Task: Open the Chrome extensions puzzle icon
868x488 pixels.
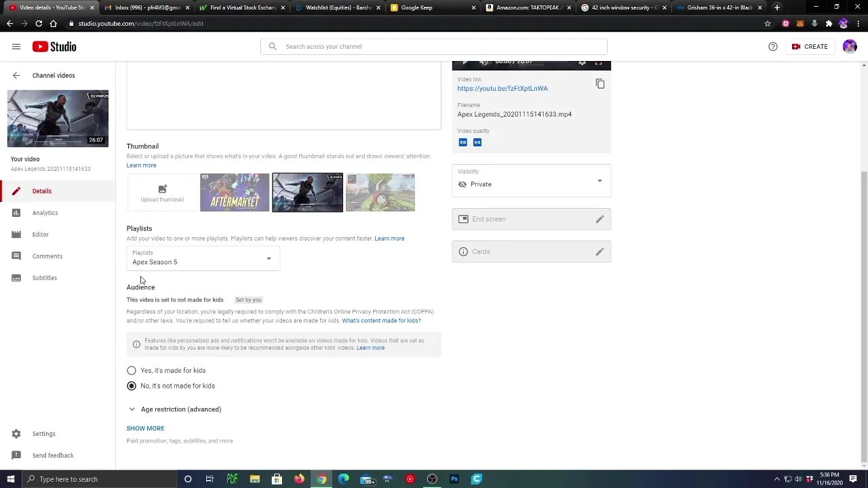Action: tap(829, 23)
